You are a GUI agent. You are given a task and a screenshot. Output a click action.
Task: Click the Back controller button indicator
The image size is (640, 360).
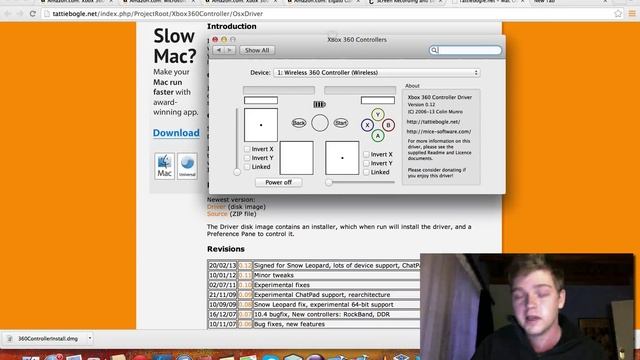(x=299, y=123)
